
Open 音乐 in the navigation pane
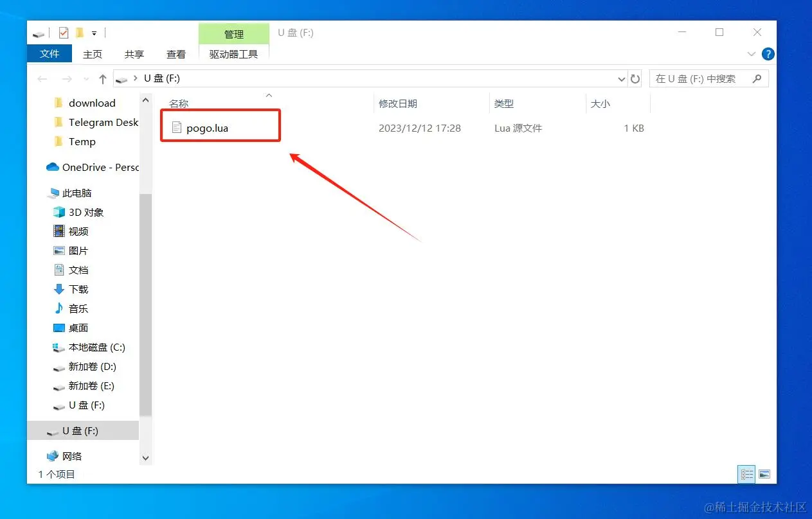(78, 308)
